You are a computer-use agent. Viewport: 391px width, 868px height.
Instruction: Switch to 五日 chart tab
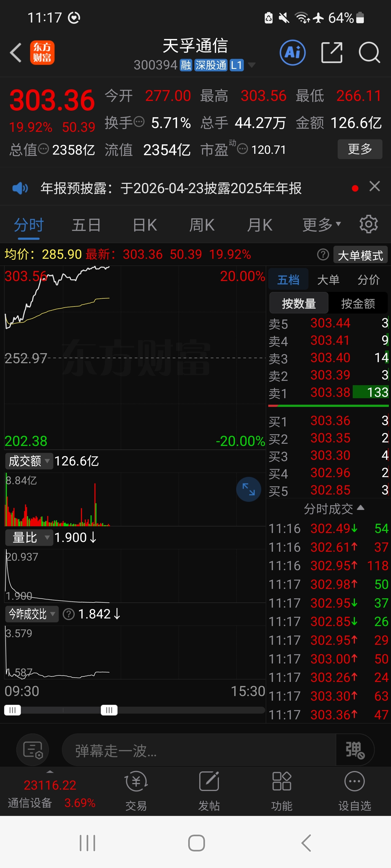[86, 225]
